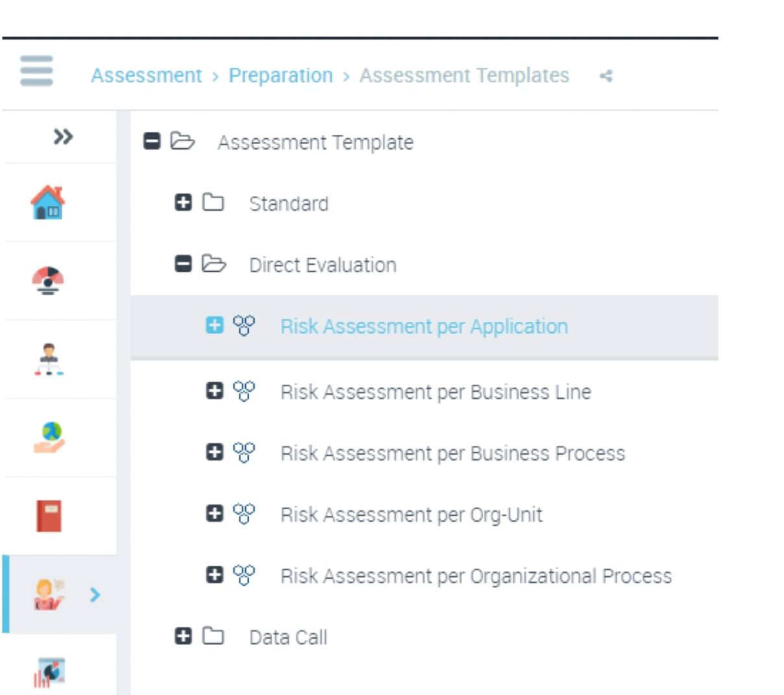Select Risk Assessment per Organizational Process item
The image size is (784, 695).
pos(476,576)
